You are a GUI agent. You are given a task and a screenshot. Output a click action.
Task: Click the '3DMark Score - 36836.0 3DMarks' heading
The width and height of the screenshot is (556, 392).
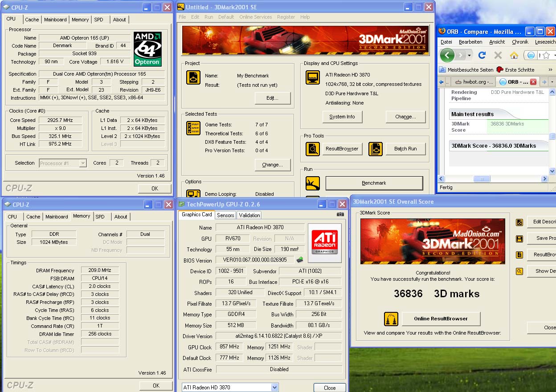(x=494, y=145)
